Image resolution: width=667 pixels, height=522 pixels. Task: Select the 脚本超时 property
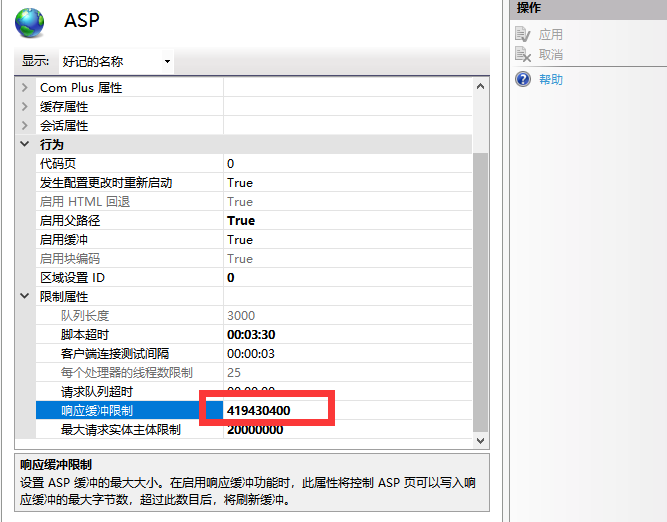pyautogui.click(x=254, y=334)
